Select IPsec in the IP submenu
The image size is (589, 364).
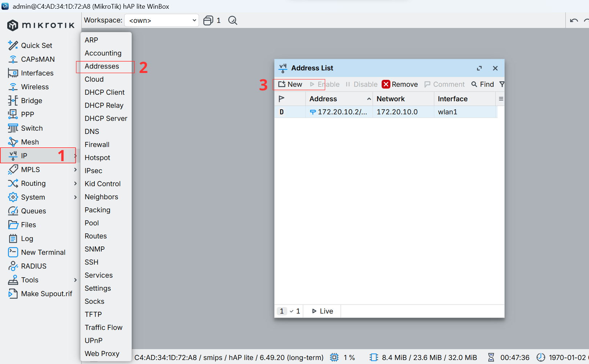click(93, 171)
